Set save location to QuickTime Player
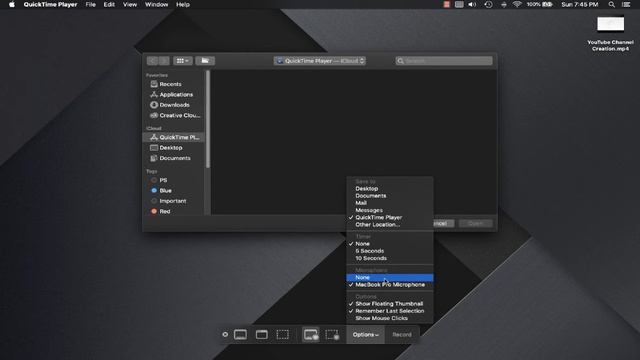The width and height of the screenshot is (640, 360). coord(389,218)
